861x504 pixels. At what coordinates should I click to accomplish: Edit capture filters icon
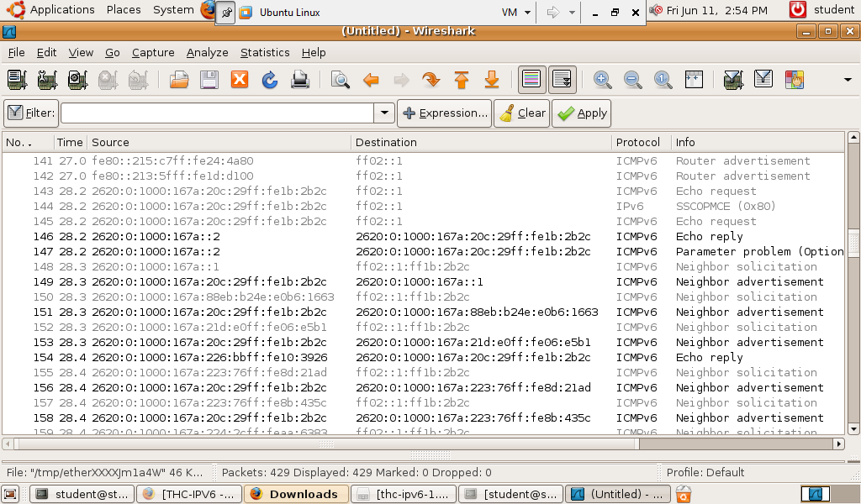(733, 80)
